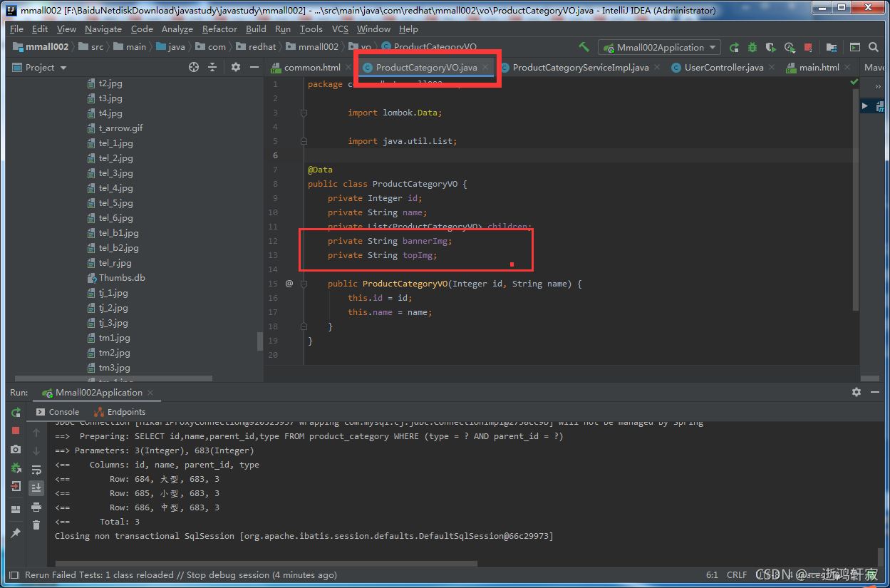Toggle Scroll to End in the console toolbar
Image resolution: width=890 pixels, height=588 pixels.
[36, 488]
